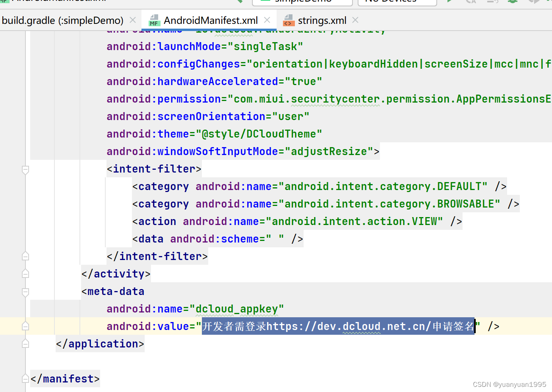
Task: Close the strings.xml tab
Action: coord(356,20)
